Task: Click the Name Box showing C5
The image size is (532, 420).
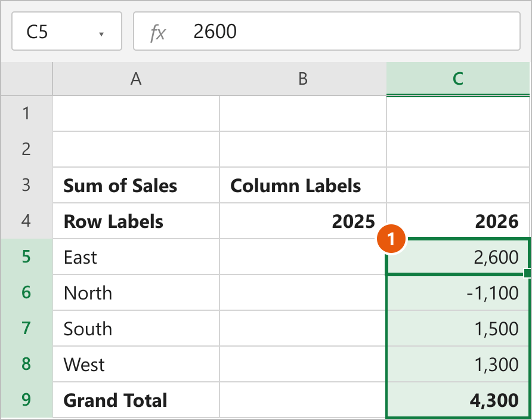Action: (67, 31)
